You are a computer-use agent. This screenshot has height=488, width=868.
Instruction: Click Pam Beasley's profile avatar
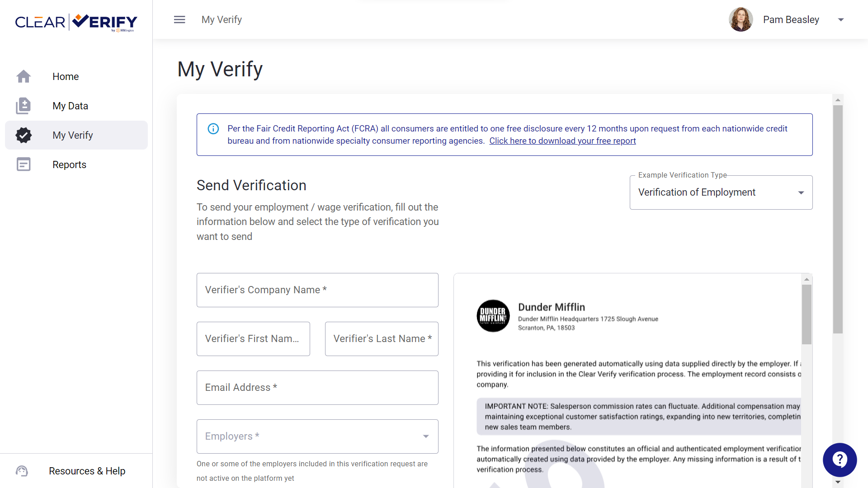[x=741, y=19]
